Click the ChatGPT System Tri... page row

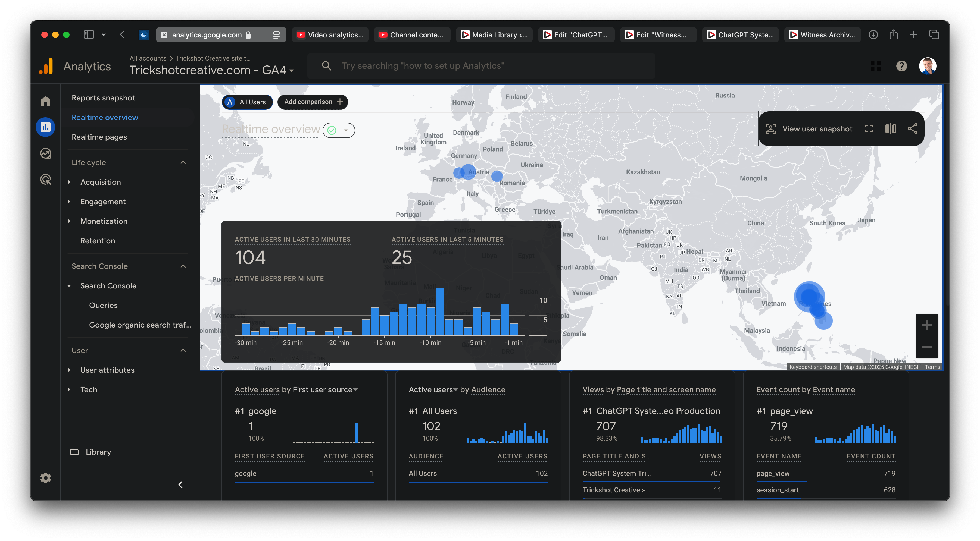tap(652, 473)
